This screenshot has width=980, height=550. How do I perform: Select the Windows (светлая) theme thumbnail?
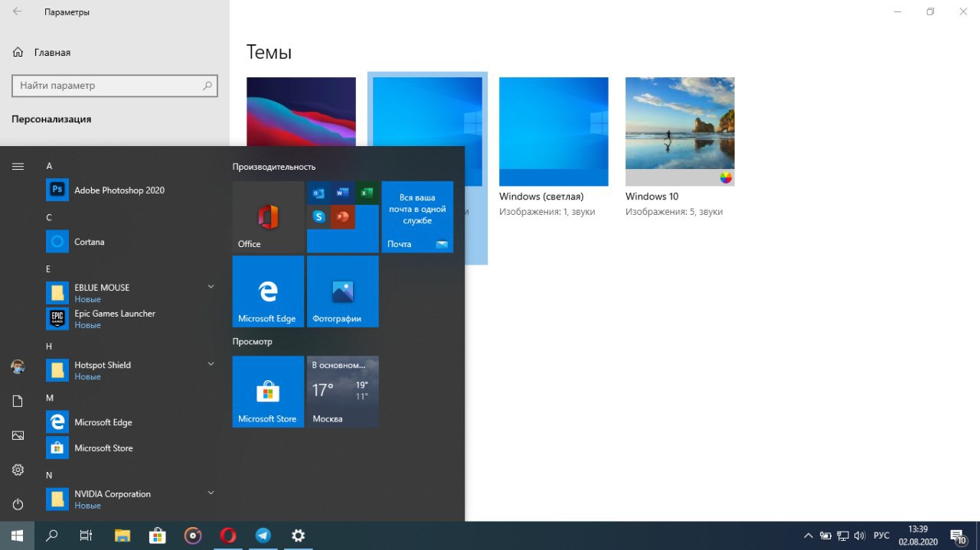554,132
